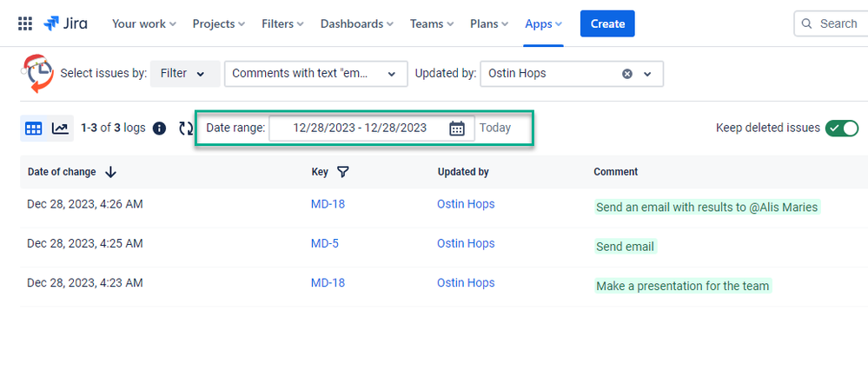Sort by the Date of change arrow
The image size is (868, 390).
[x=110, y=172]
